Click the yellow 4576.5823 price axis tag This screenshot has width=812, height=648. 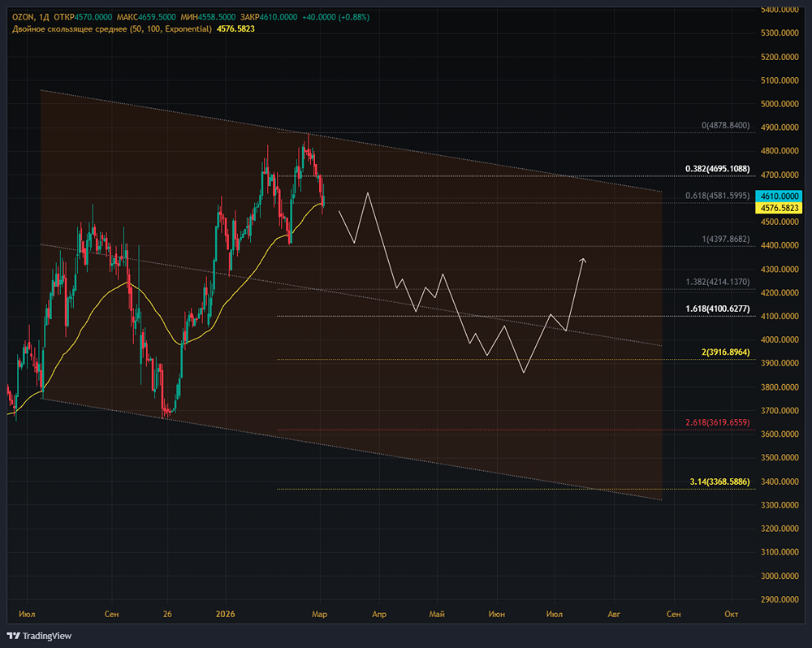pyautogui.click(x=780, y=208)
